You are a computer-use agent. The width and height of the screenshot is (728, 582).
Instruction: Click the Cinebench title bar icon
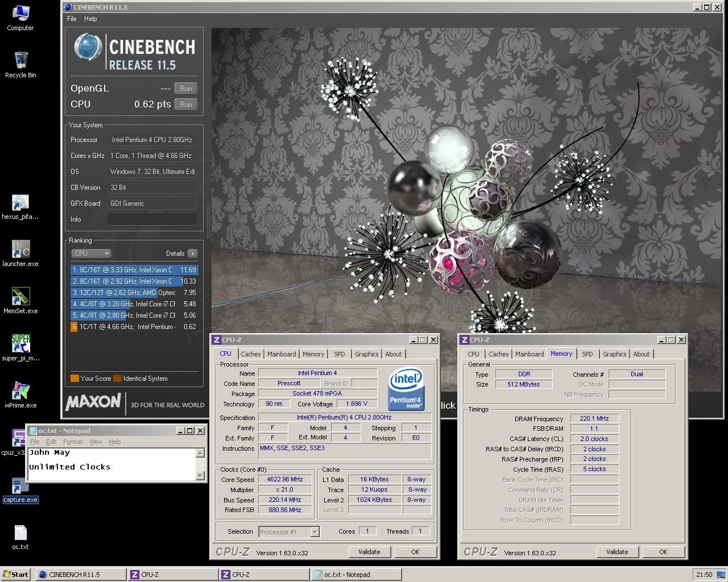pos(68,7)
